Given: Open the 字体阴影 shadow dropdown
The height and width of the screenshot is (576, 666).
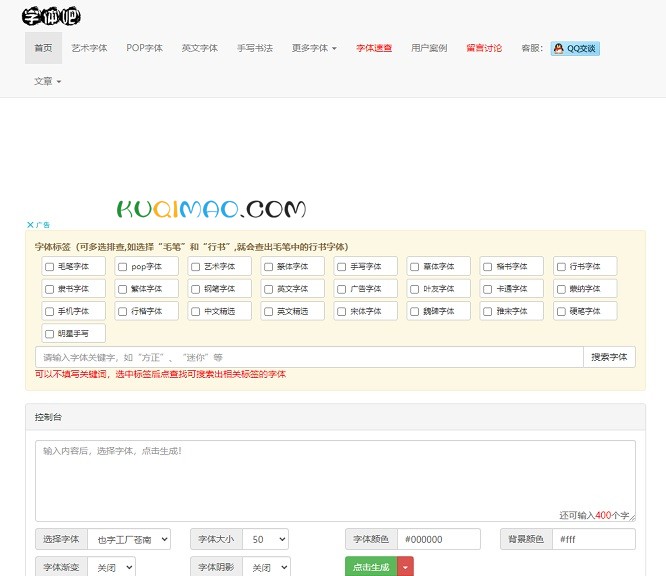Looking at the screenshot, I should click(x=266, y=568).
